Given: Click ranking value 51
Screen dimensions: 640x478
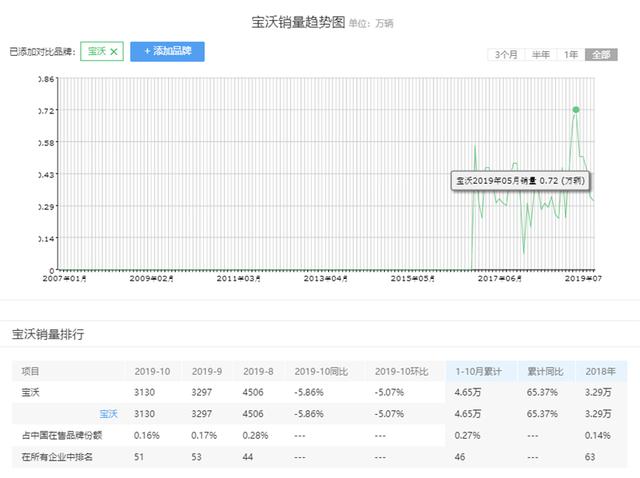Looking at the screenshot, I should click(x=139, y=457).
